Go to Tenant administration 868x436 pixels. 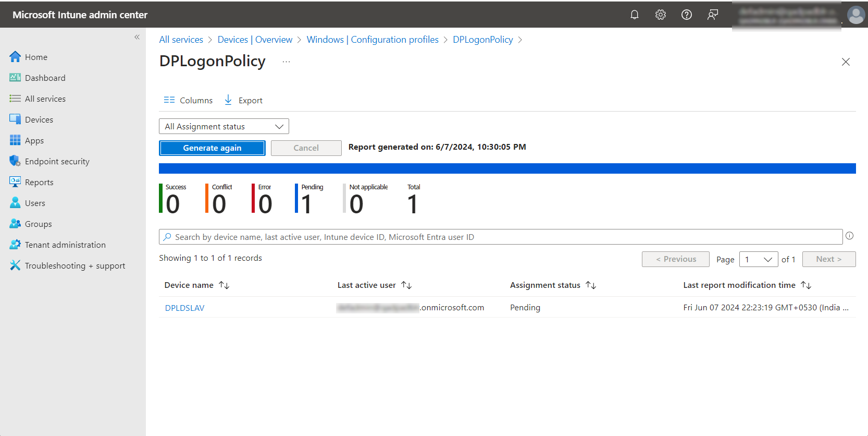[65, 245]
